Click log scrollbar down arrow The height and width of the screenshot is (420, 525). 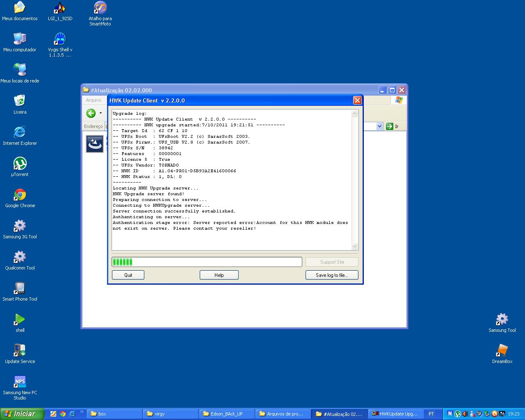point(355,246)
